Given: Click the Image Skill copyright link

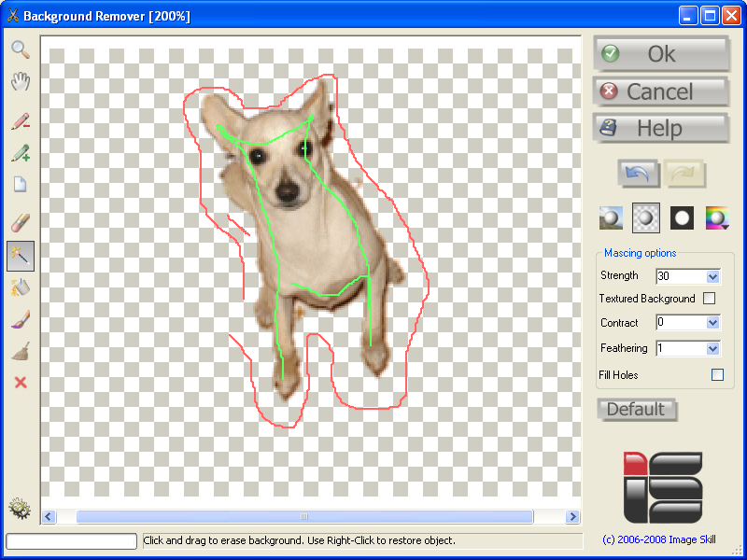Looking at the screenshot, I should 659,539.
